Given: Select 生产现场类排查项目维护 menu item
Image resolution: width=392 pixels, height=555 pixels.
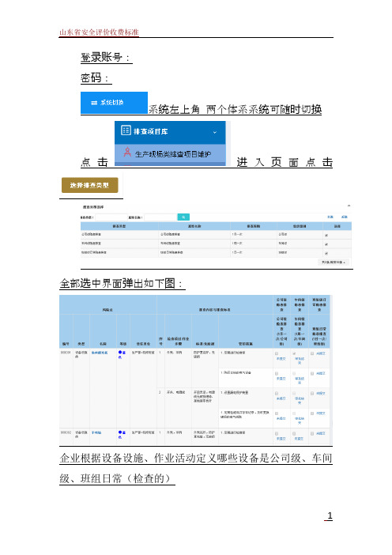Looking at the screenshot, I should [170, 153].
